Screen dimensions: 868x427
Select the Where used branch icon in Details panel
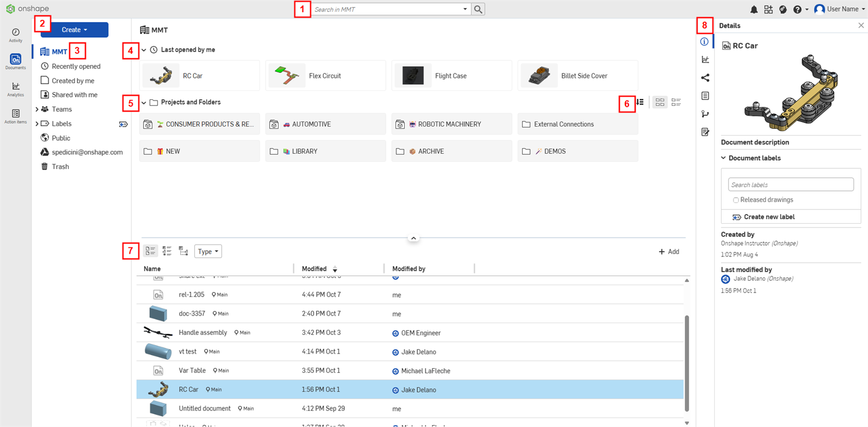click(705, 114)
